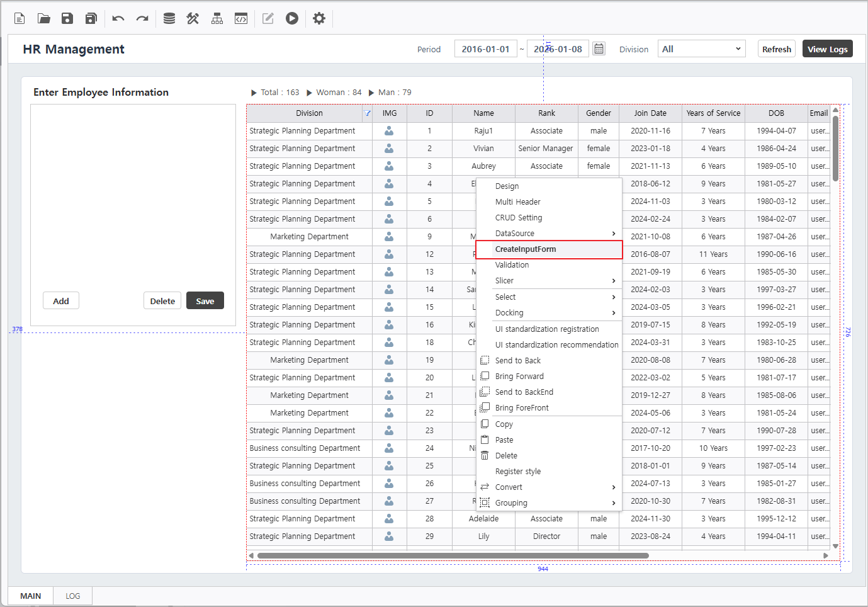This screenshot has width=868, height=607.
Task: Click the Division column filter icon
Action: coord(367,113)
